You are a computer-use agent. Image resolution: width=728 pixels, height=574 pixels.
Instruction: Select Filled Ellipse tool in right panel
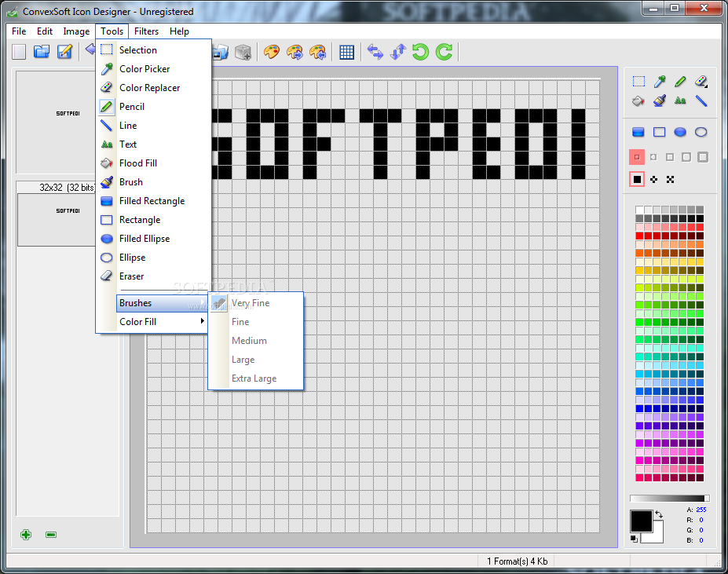click(x=680, y=133)
